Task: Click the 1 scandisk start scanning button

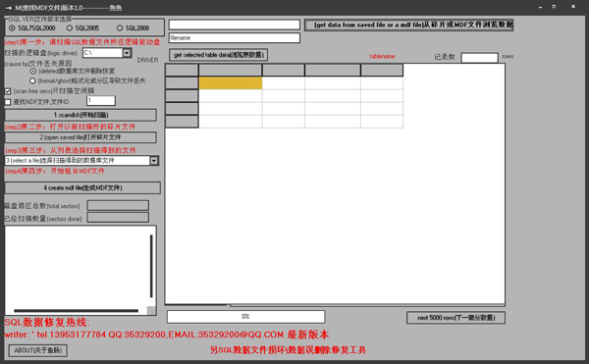Action: coord(80,115)
